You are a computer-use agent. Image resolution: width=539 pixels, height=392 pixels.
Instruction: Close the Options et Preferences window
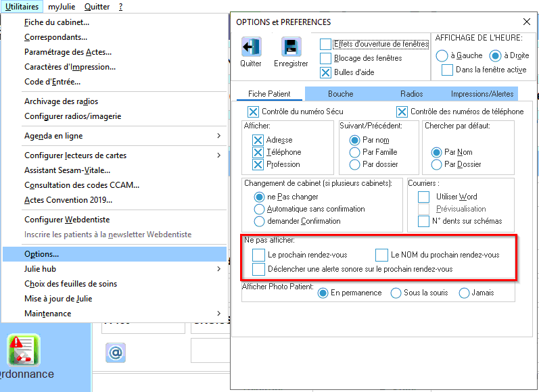[526, 22]
